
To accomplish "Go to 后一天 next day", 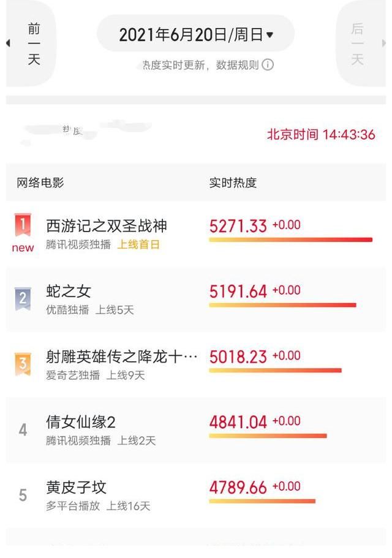I will coord(357,42).
